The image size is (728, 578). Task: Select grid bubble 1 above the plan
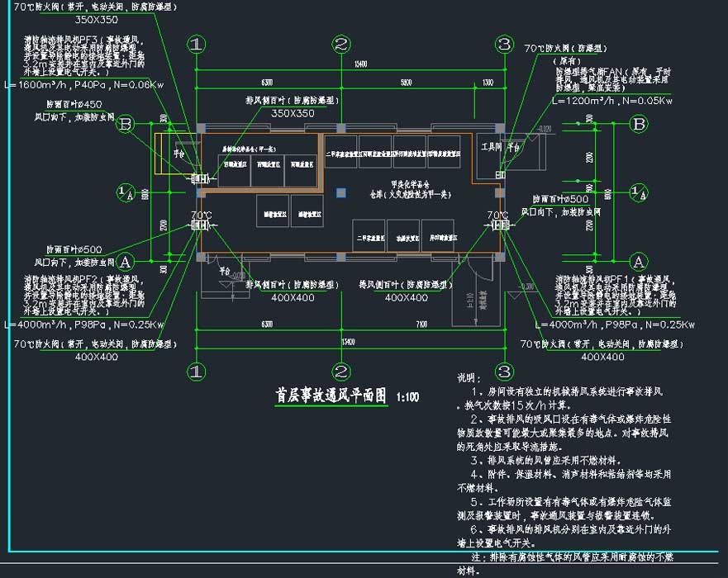point(197,45)
